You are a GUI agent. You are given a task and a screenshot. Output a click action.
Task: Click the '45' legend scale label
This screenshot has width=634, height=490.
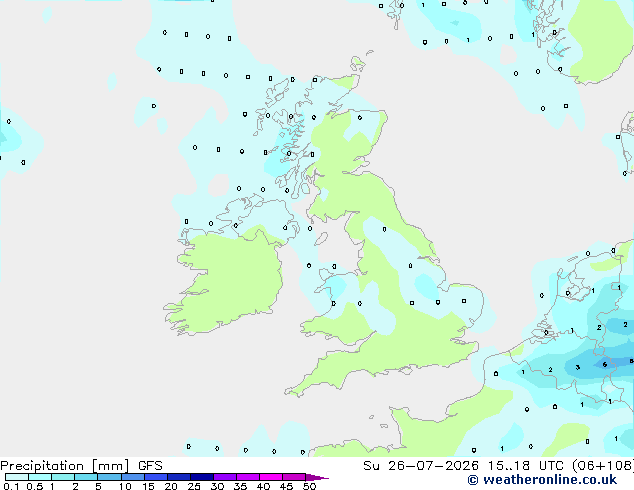click(x=286, y=486)
